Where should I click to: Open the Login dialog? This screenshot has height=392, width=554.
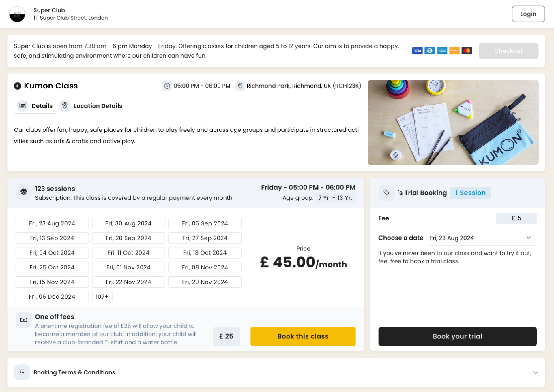tap(528, 14)
